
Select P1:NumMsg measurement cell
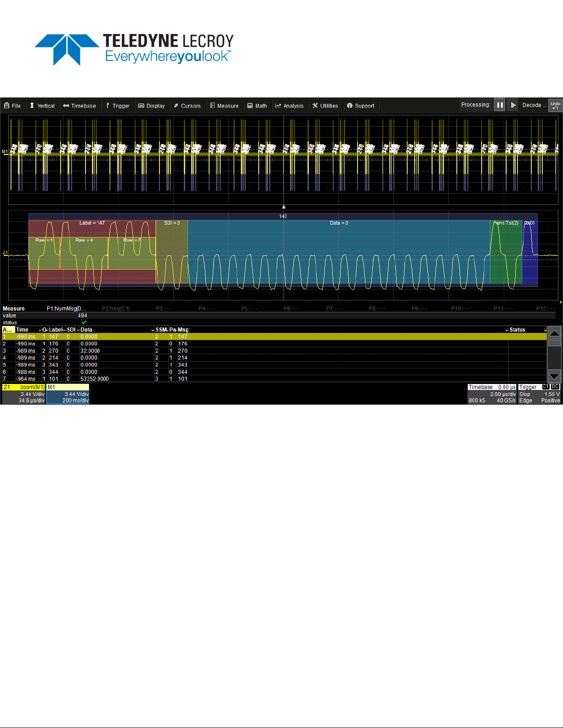click(67, 309)
